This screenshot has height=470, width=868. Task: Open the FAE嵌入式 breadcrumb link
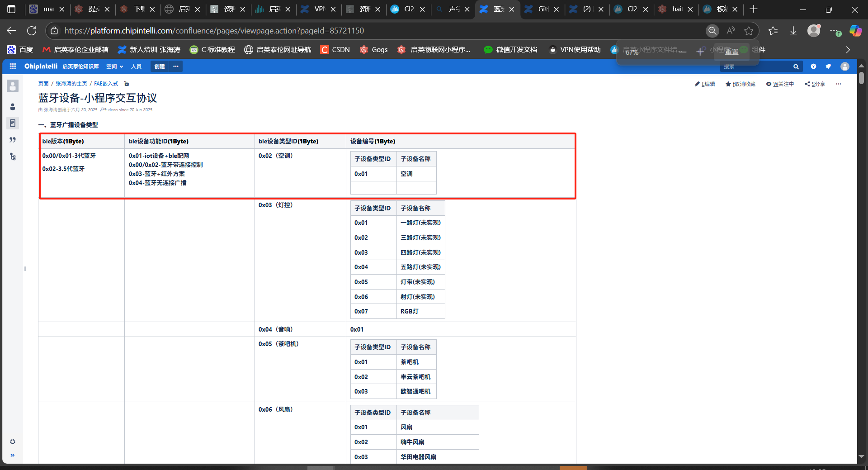106,84
